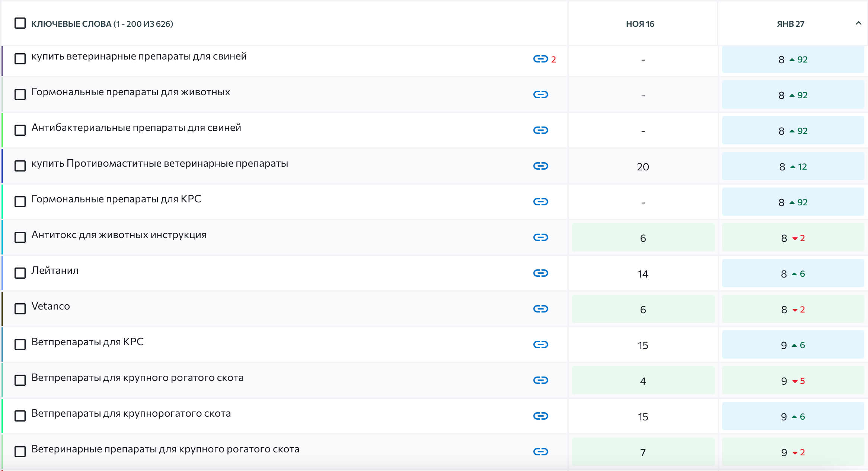Open link icon for 'Гормональные препараты для КРС'
This screenshot has width=868, height=471.
540,202
